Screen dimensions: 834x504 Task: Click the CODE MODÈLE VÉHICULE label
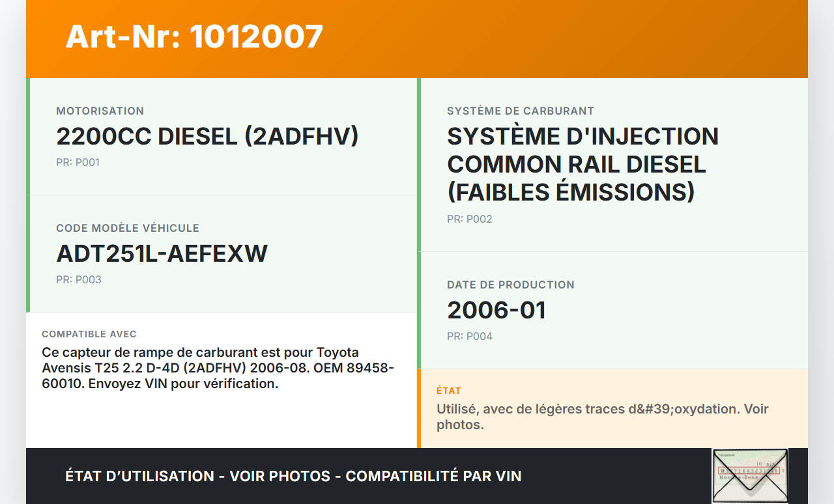point(127,229)
